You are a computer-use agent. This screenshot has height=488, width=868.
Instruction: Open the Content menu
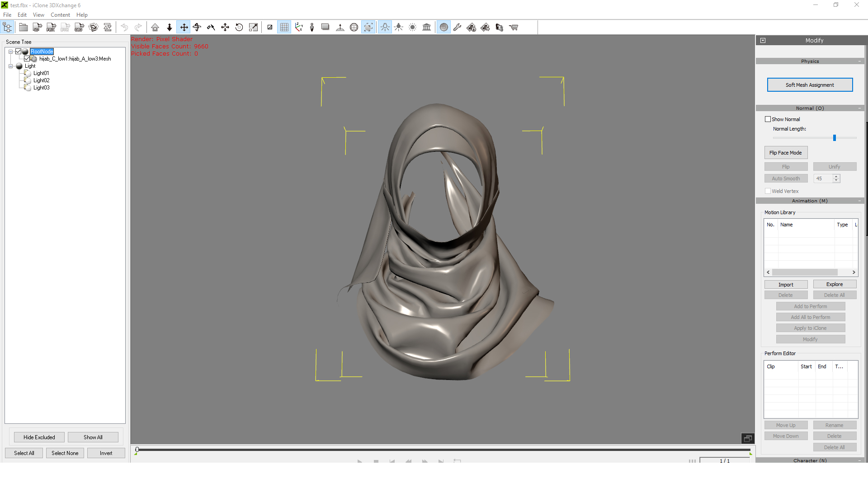(x=60, y=15)
